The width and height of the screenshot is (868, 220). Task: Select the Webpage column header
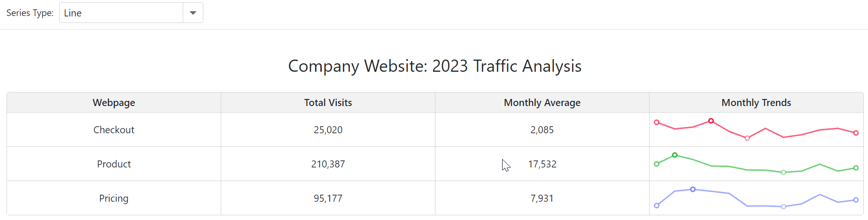coord(114,102)
